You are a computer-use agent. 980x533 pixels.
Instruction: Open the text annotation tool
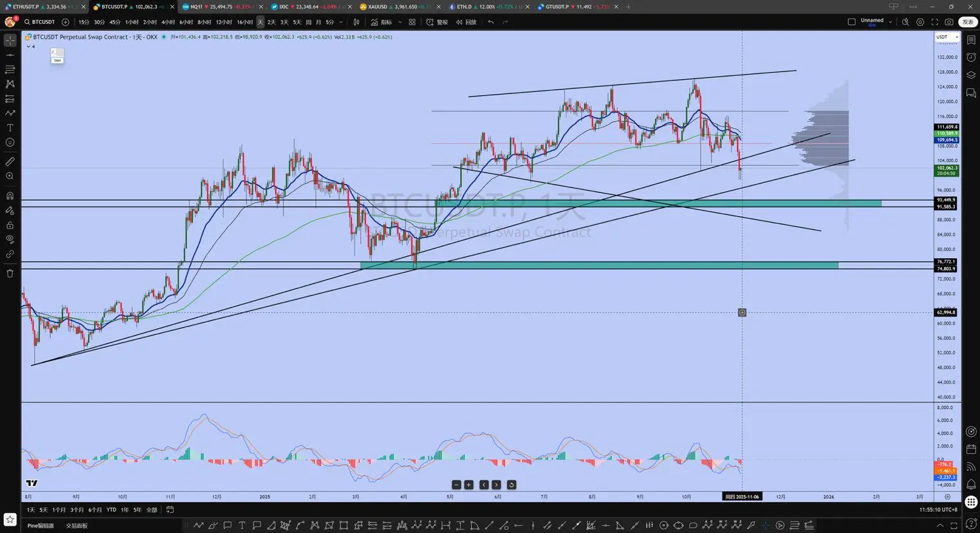(x=10, y=128)
